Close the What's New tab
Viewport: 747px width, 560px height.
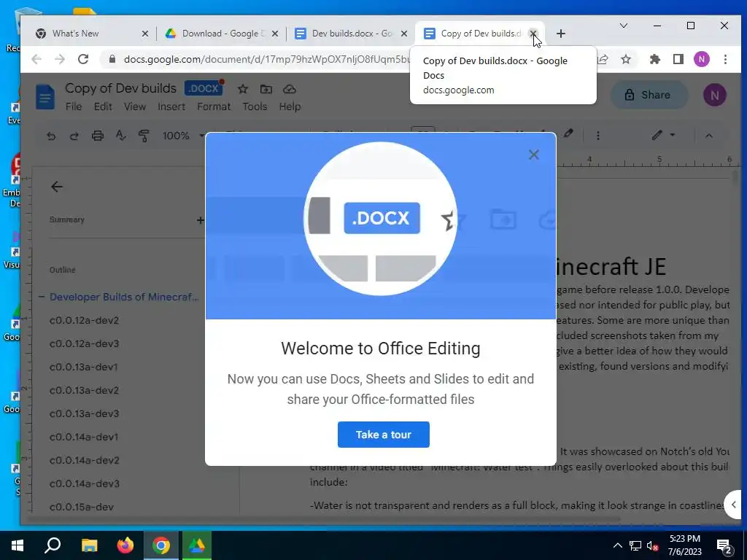click(x=145, y=34)
